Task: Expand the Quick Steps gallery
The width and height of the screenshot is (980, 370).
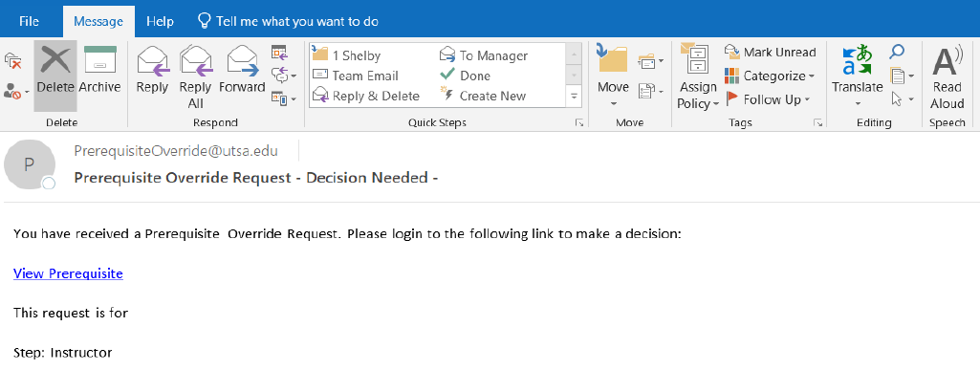Action: click(573, 97)
